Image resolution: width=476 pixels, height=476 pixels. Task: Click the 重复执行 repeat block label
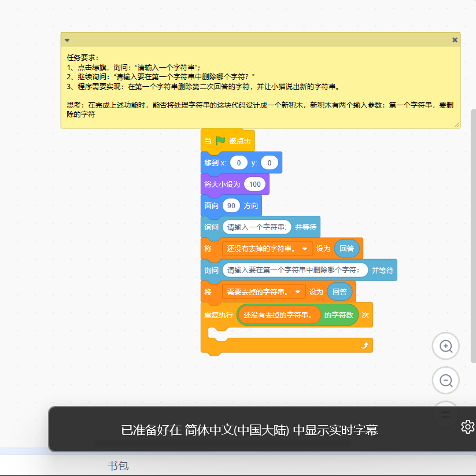click(218, 315)
